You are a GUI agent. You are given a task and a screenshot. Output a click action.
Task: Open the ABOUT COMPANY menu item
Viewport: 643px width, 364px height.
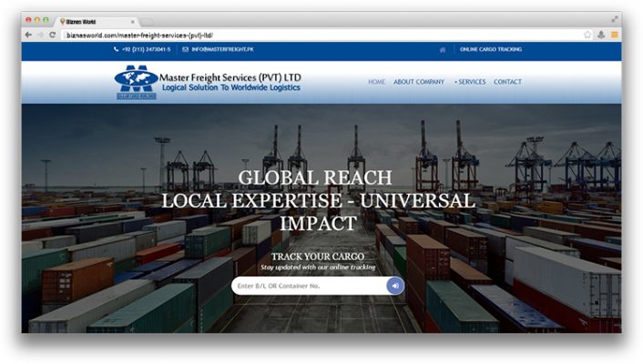(x=419, y=82)
